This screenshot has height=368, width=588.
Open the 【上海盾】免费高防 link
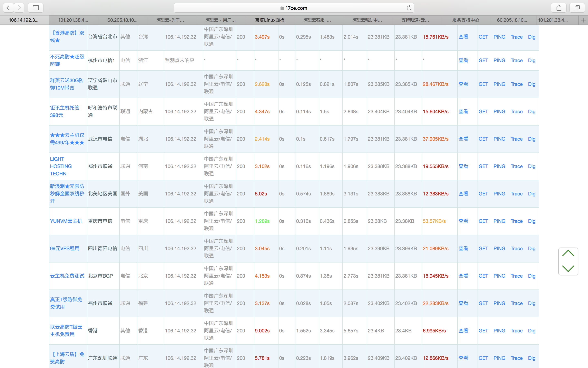point(67,358)
